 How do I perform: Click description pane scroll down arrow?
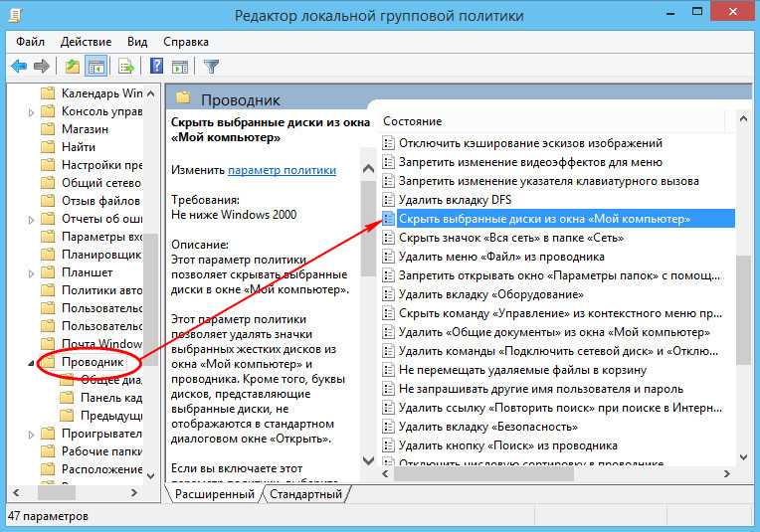click(368, 459)
